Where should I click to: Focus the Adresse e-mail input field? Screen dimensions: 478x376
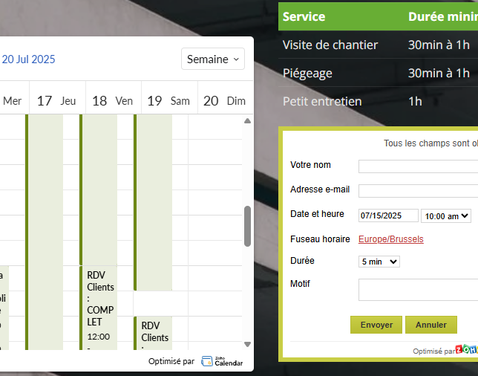pos(418,191)
